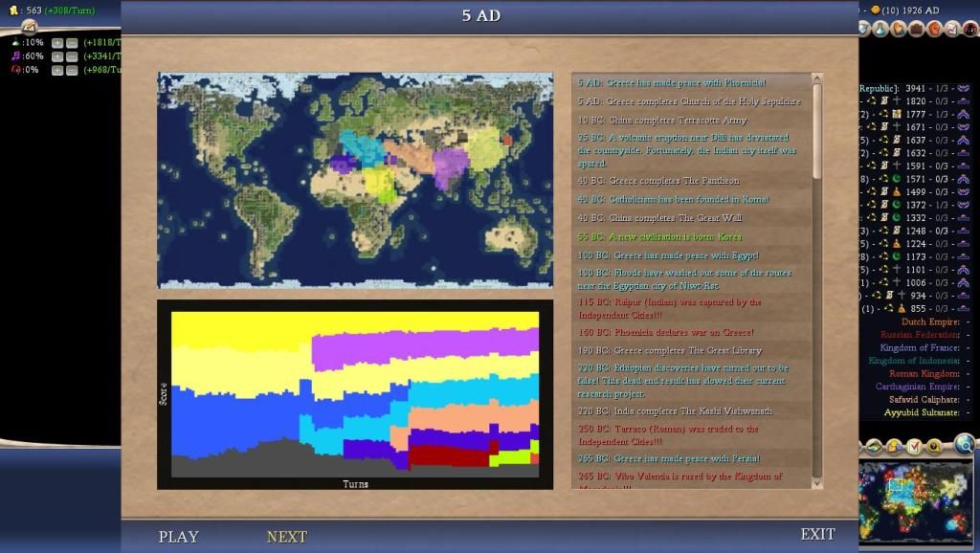Click the gold coin icon beside 1926 AD
Screen dimensions: 980x553
pyautogui.click(x=876, y=10)
